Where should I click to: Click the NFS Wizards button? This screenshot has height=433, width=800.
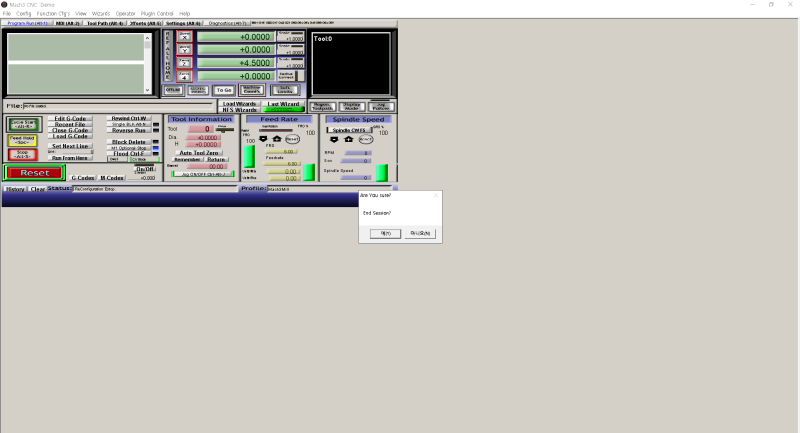239,110
